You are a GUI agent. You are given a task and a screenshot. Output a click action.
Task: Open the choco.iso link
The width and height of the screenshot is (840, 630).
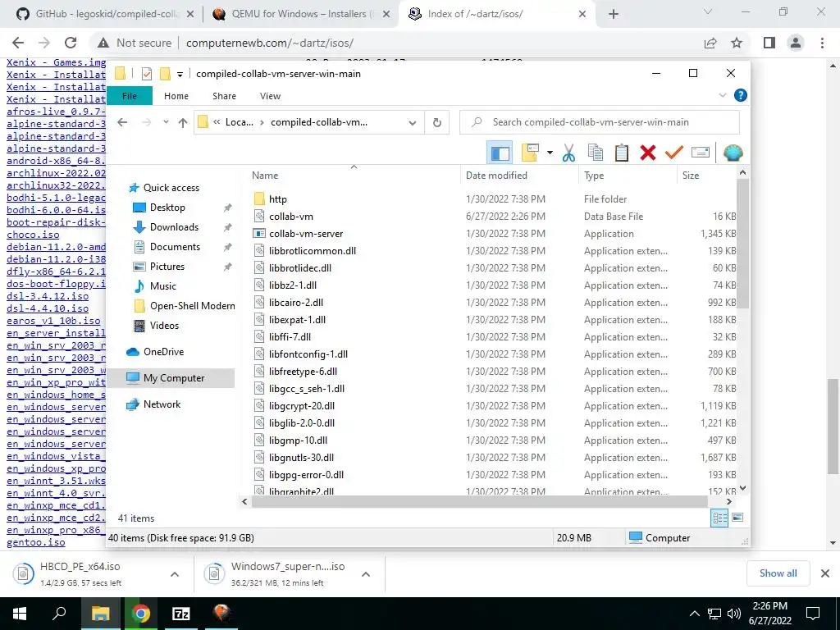[x=33, y=235]
